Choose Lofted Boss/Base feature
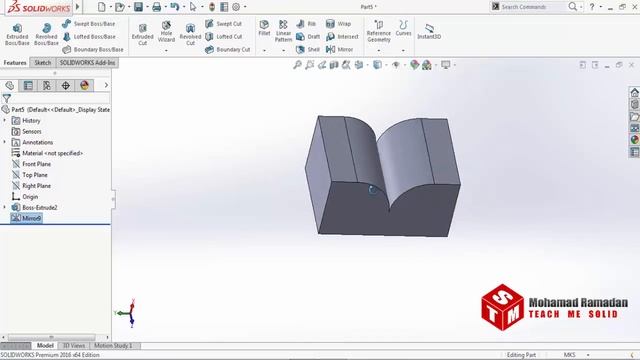The height and width of the screenshot is (360, 640). coord(89,37)
